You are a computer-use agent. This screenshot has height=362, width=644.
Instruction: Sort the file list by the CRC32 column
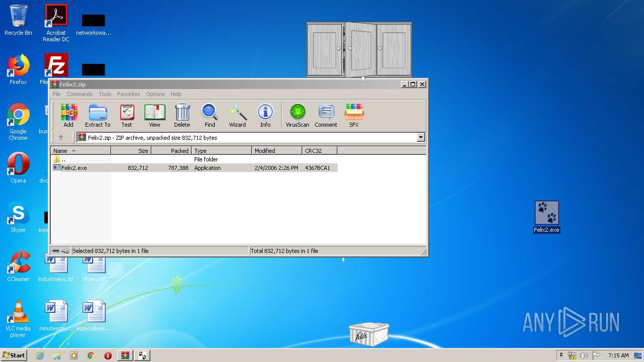(319, 150)
